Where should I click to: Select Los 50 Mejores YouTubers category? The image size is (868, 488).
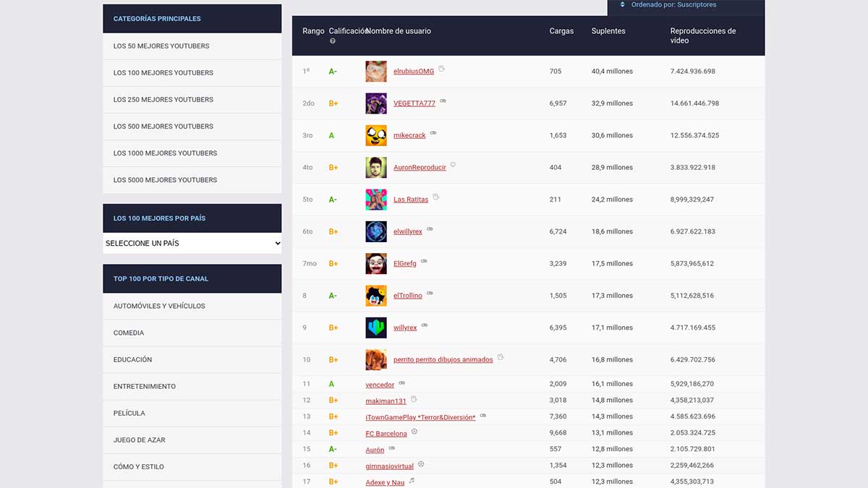161,46
